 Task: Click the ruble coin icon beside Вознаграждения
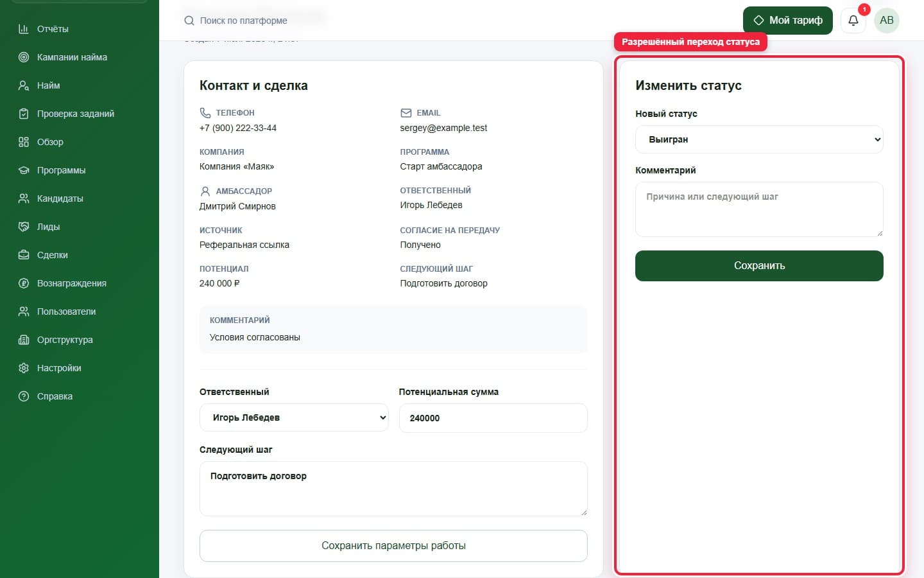(x=24, y=283)
